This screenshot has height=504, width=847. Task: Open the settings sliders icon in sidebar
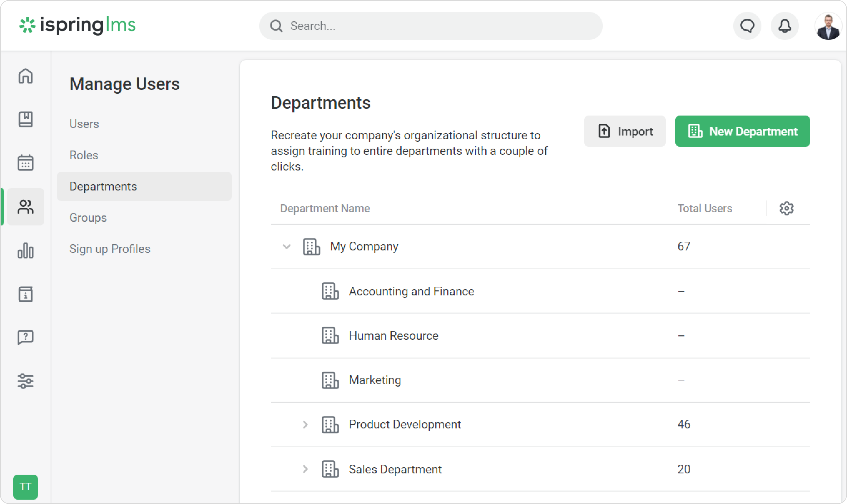pos(26,381)
